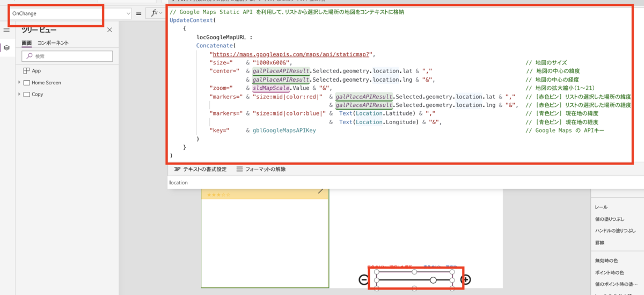Select the 値の塗りつぶし property
Image resolution: width=644 pixels, height=295 pixels.
[610, 219]
